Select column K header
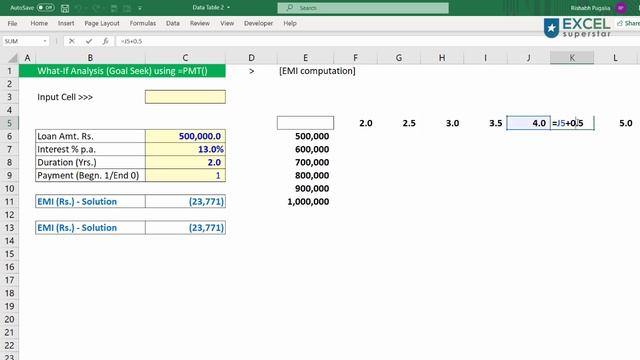Screen dimensions: 640x360 [572, 58]
